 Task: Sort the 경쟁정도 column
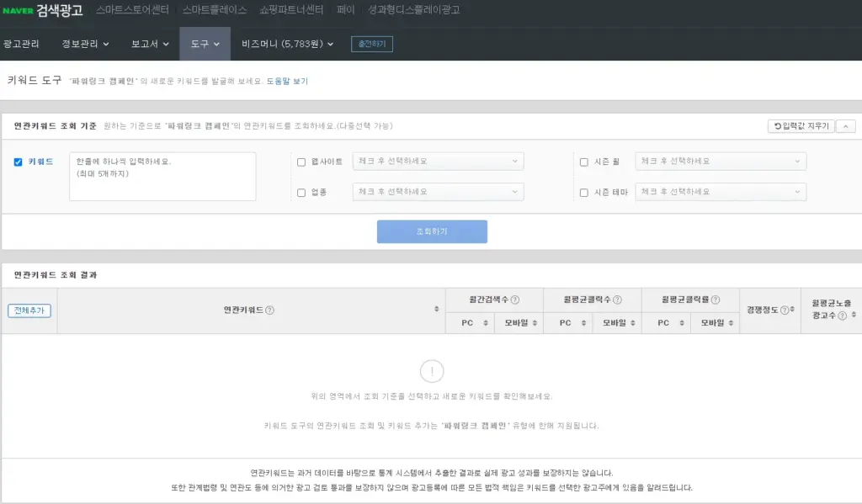(792, 310)
